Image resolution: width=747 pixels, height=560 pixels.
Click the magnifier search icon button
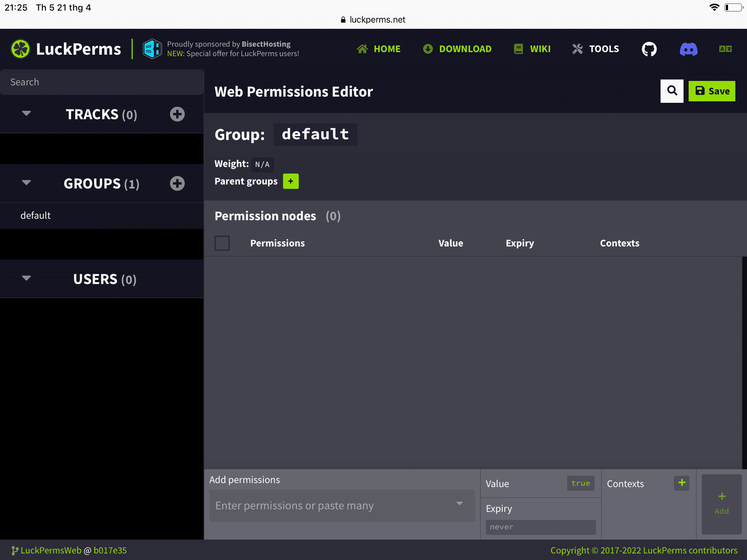click(672, 91)
